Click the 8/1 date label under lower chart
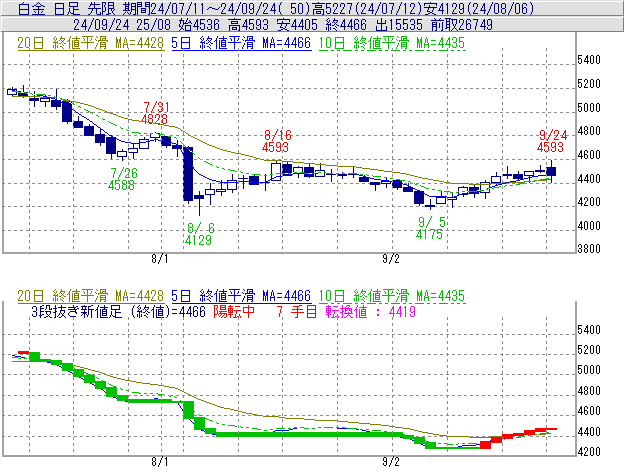This screenshot has height=475, width=624. pyautogui.click(x=160, y=462)
